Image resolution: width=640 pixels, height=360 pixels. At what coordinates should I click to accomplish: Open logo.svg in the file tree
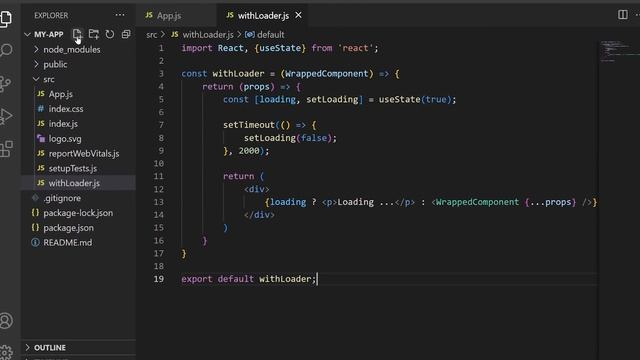pos(64,139)
